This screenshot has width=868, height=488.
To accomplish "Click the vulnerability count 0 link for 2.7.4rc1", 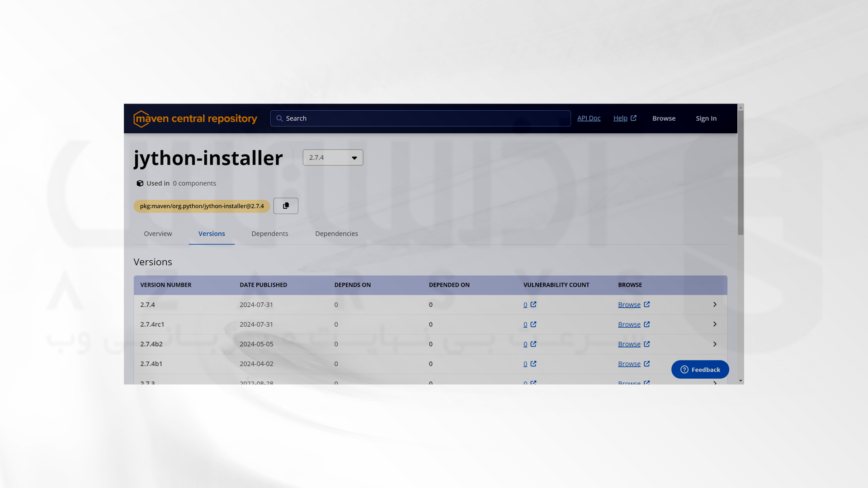I will 525,324.
